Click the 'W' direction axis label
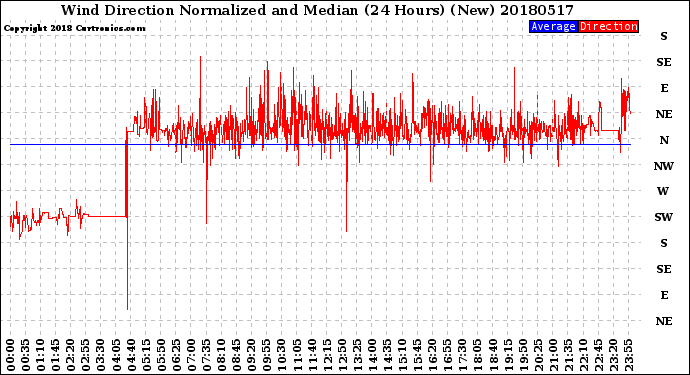The height and width of the screenshot is (375, 690). (663, 191)
